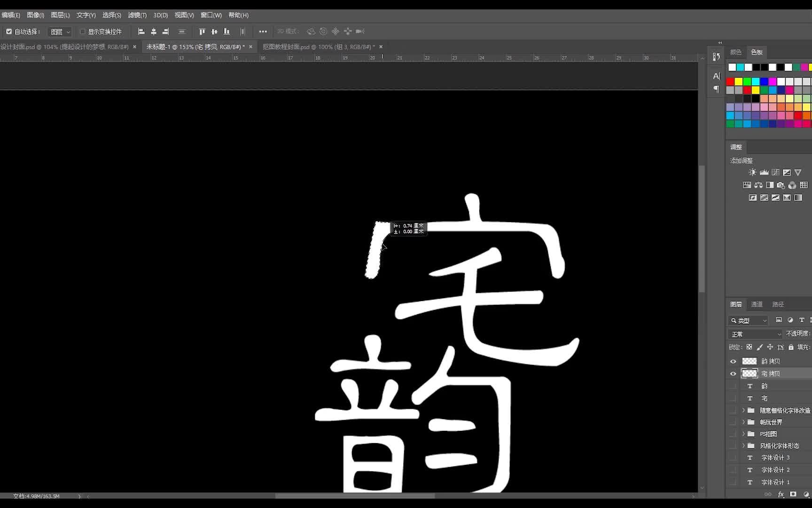Show the 宅 text layer
The height and width of the screenshot is (508, 812).
coord(733,398)
